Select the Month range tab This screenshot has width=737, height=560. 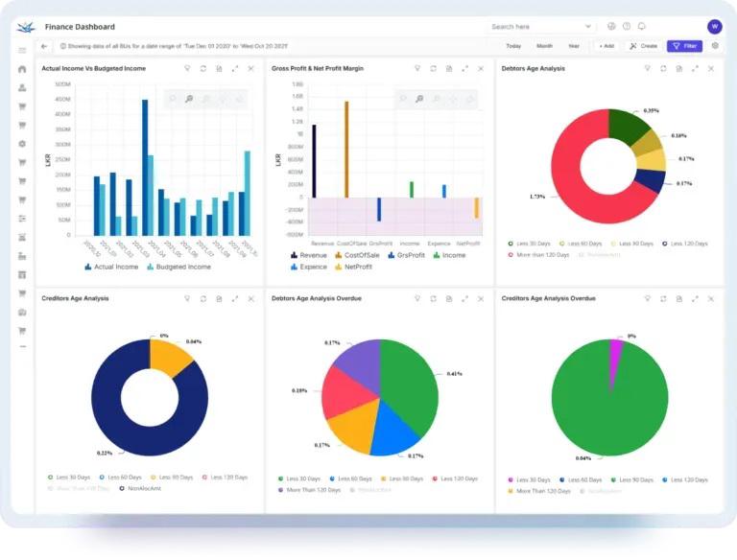coord(544,46)
